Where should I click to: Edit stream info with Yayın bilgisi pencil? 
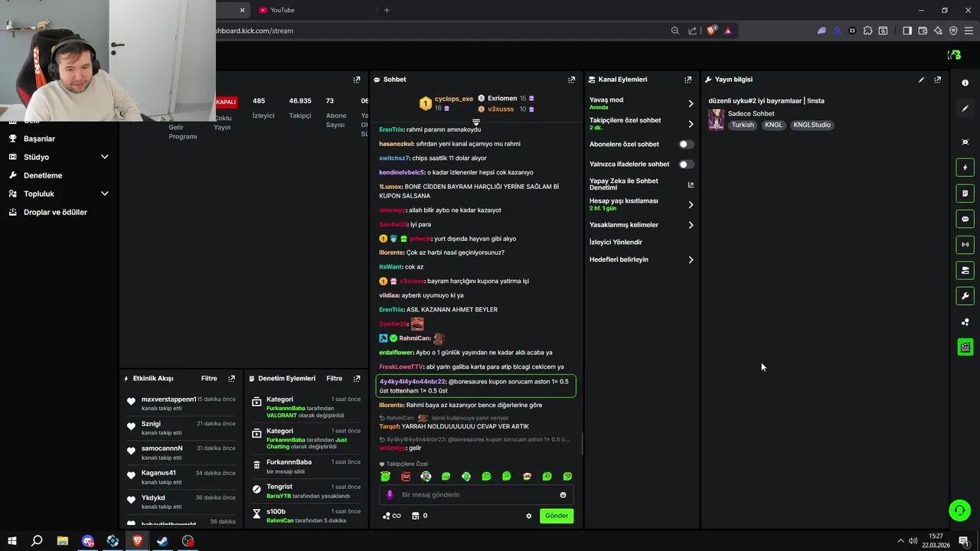921,80
